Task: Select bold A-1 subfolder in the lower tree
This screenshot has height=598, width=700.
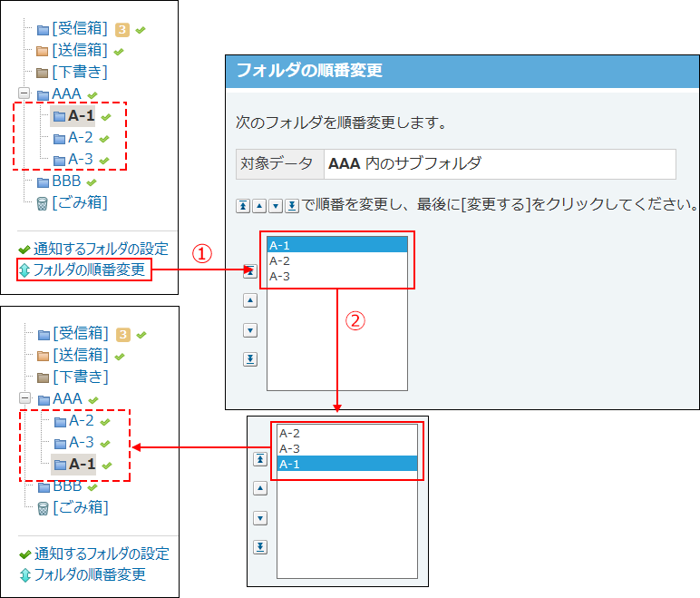Action: pyautogui.click(x=83, y=464)
